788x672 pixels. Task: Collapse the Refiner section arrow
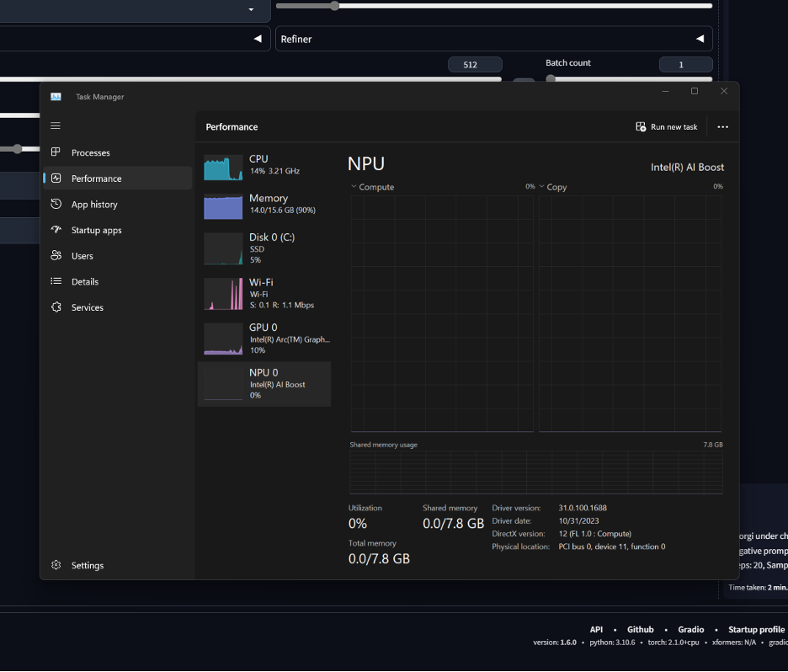click(700, 39)
